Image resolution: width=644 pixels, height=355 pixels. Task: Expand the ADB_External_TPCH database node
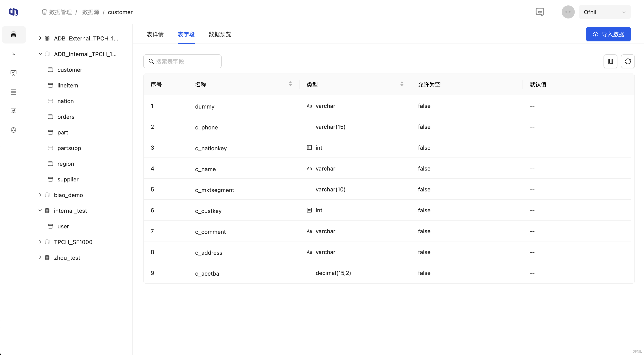click(x=40, y=38)
